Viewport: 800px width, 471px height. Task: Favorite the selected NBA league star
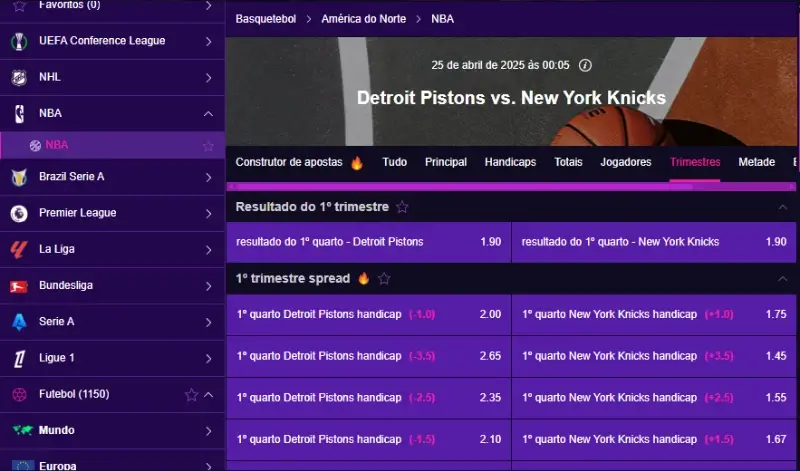point(208,146)
